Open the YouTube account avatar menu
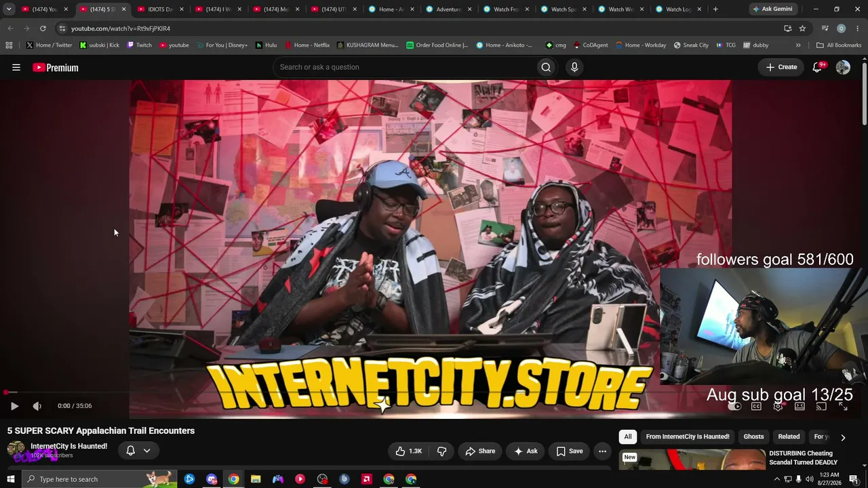The height and width of the screenshot is (488, 868). (x=843, y=67)
